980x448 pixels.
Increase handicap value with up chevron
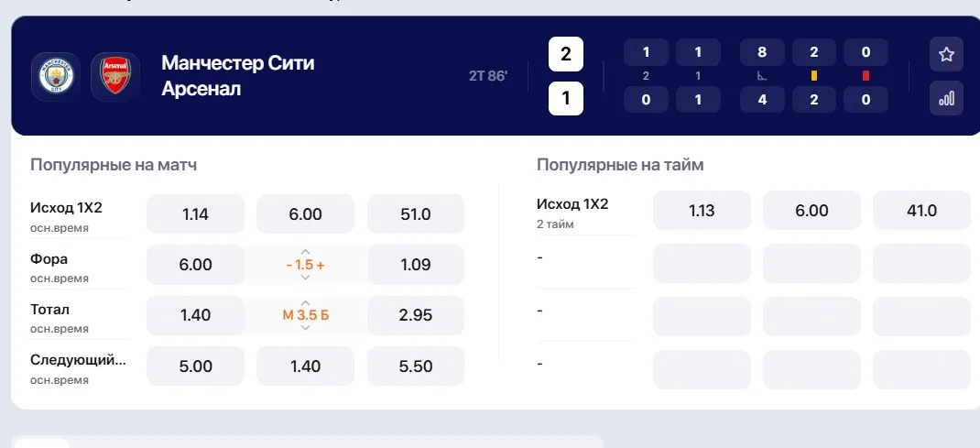(306, 251)
